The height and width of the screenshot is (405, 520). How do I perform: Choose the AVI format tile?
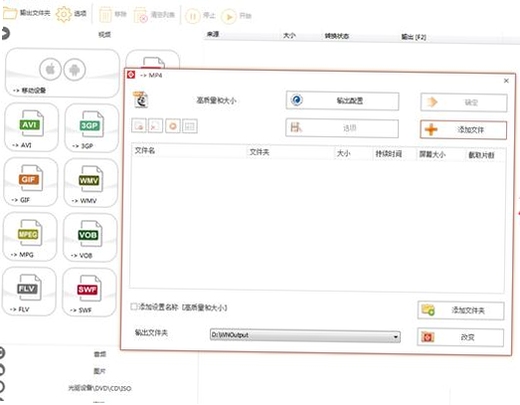[x=31, y=127]
